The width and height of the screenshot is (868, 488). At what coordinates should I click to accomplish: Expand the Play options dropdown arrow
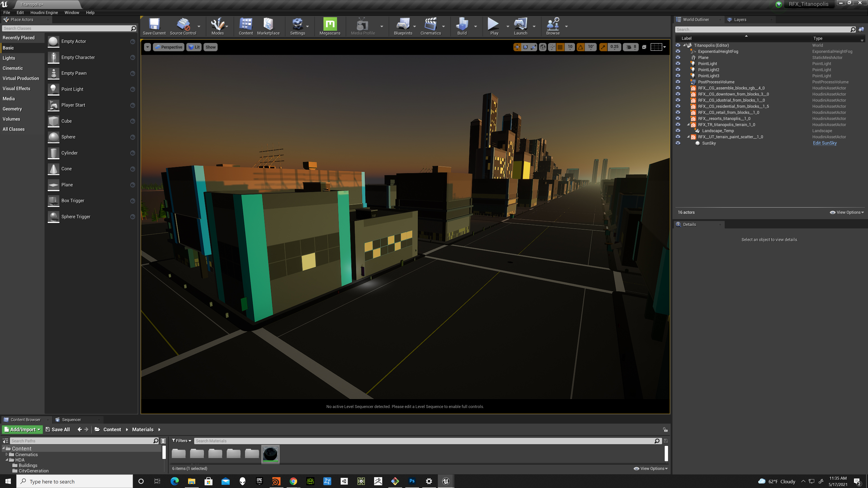508,26
